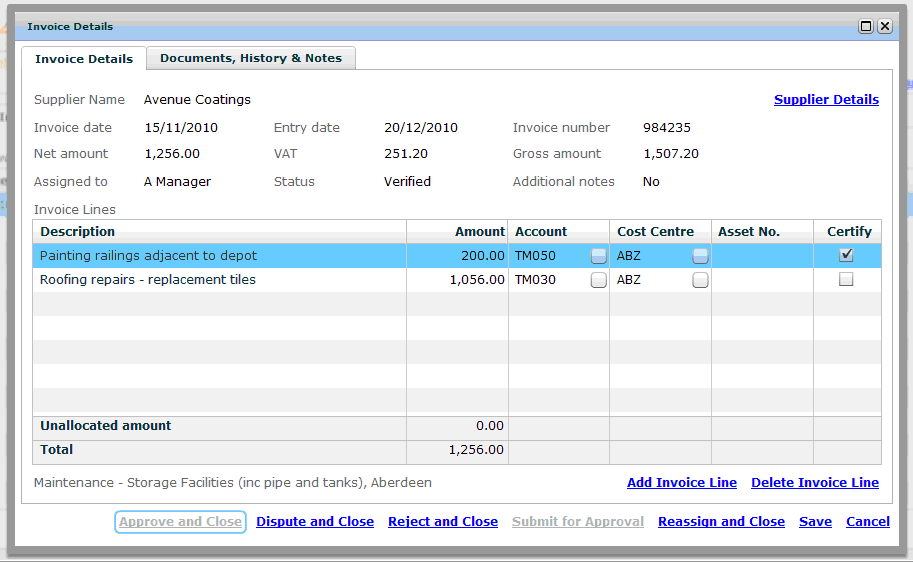Screen dimensions: 913x563
Task: Click the supplier name Avenue Coatings
Action: [197, 100]
